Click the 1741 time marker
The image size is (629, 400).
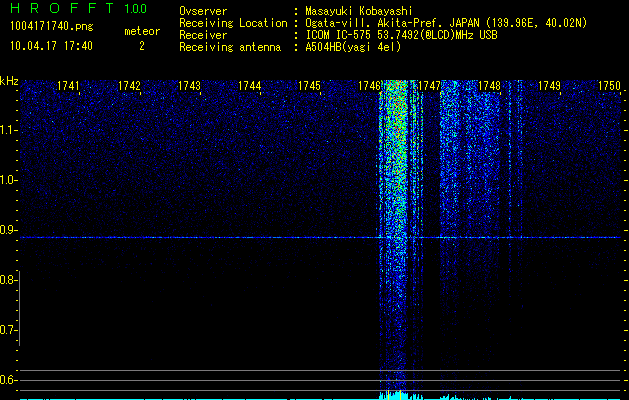pyautogui.click(x=68, y=86)
